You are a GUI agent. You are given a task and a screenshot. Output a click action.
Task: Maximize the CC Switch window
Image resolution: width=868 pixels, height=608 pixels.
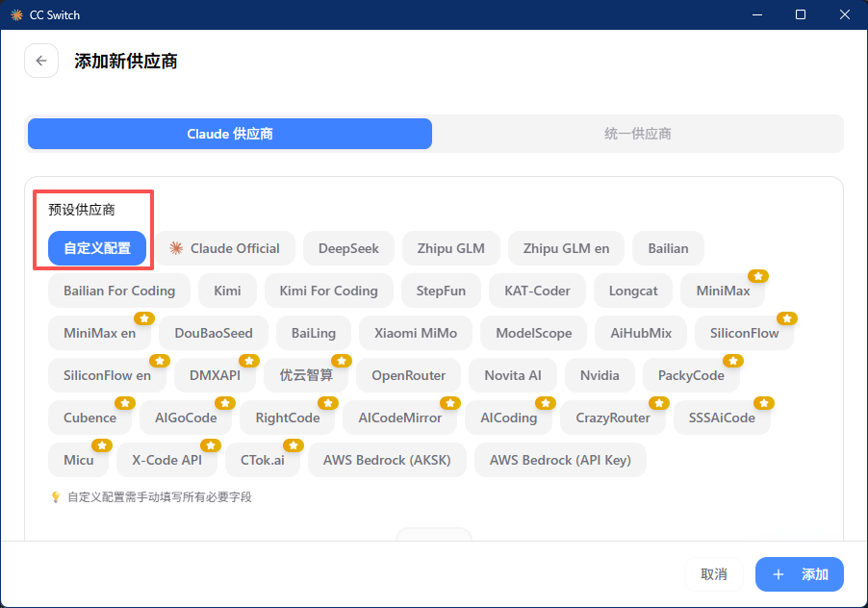(x=801, y=15)
